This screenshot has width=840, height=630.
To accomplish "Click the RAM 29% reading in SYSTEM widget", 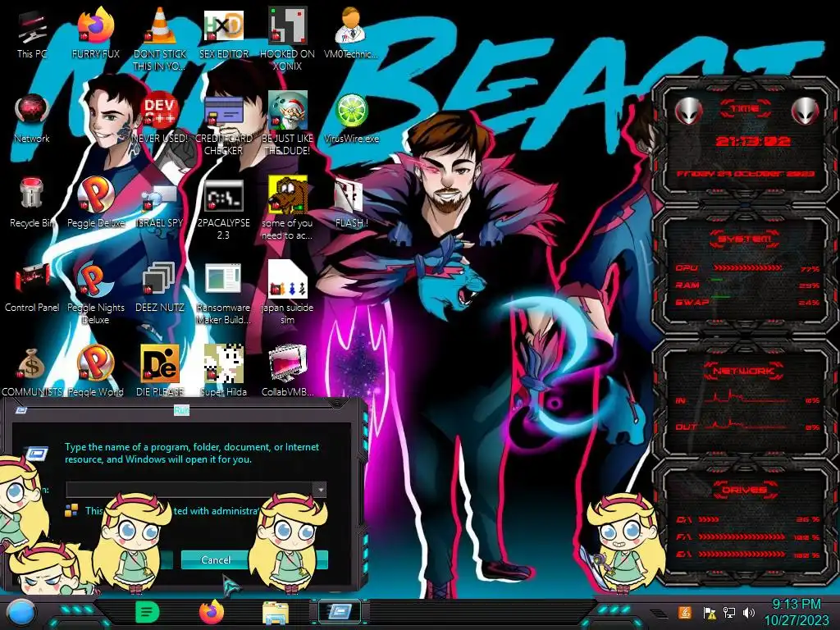I will (x=809, y=285).
